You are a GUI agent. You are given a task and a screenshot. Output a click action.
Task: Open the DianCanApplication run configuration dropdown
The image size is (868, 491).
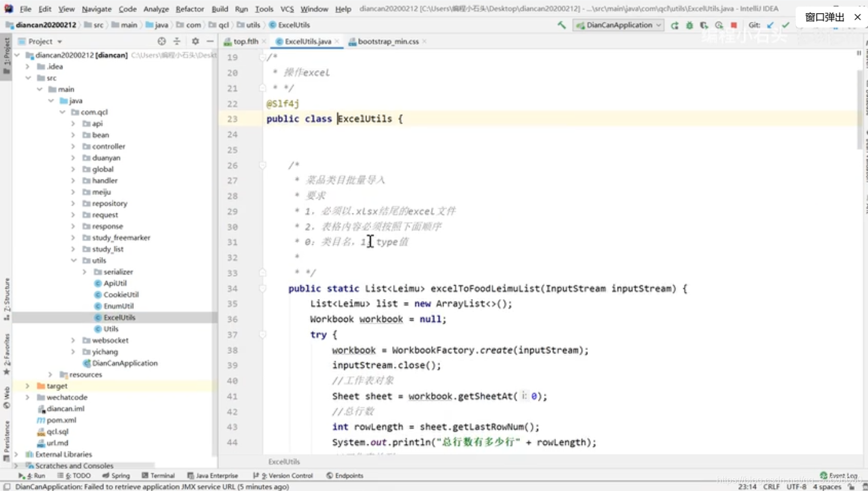coord(619,25)
